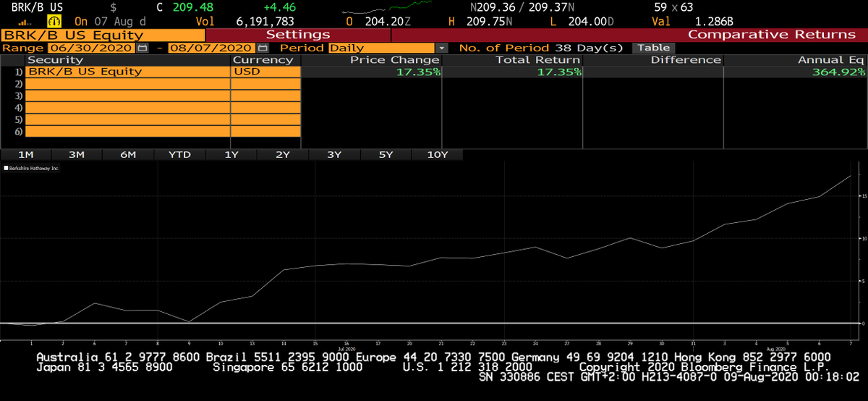Image resolution: width=868 pixels, height=401 pixels.
Task: Switch chart range to 6M
Action: [x=128, y=154]
